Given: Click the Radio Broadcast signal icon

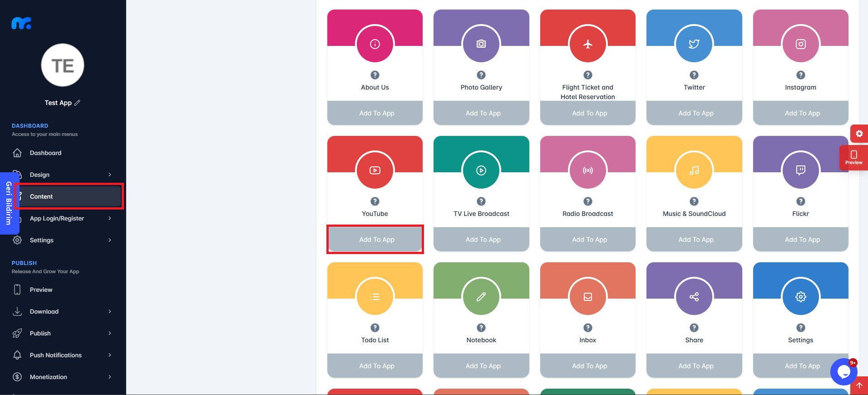Looking at the screenshot, I should click(x=588, y=170).
